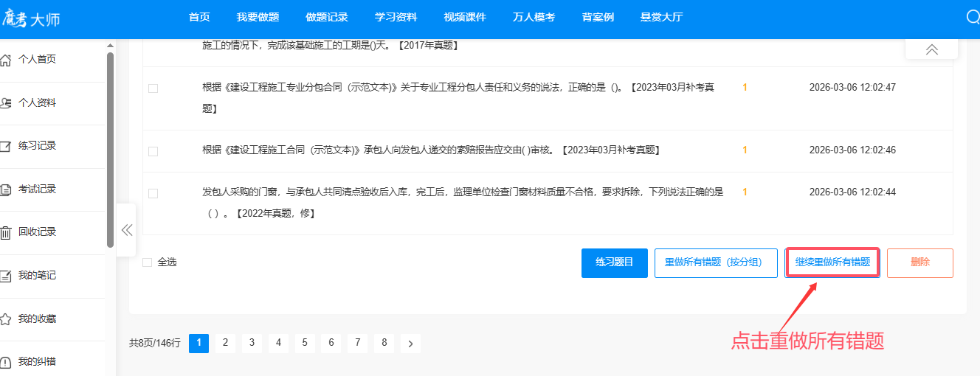Click the search magnifier icon in header
The image size is (980, 376).
click(973, 18)
